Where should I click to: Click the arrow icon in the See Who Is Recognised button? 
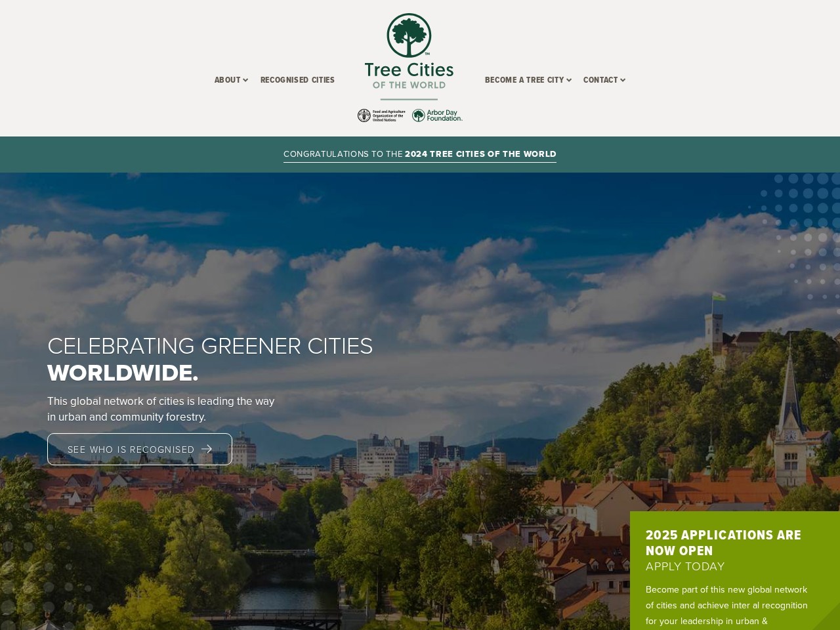pos(207,450)
